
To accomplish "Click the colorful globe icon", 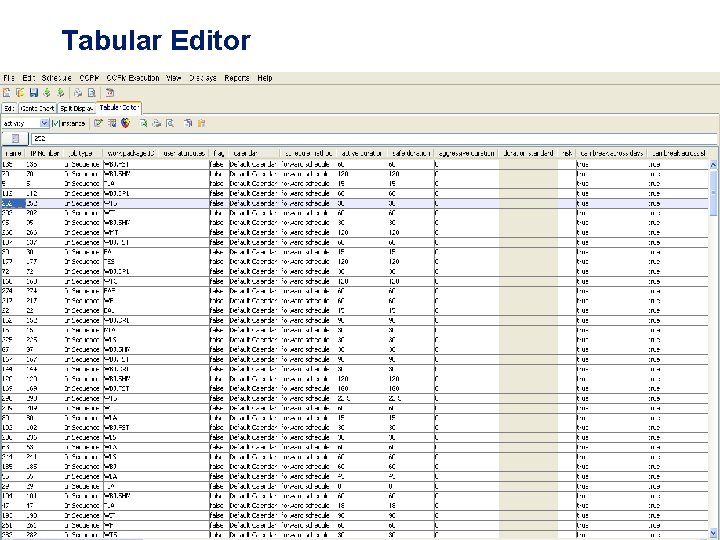I will pos(125,123).
